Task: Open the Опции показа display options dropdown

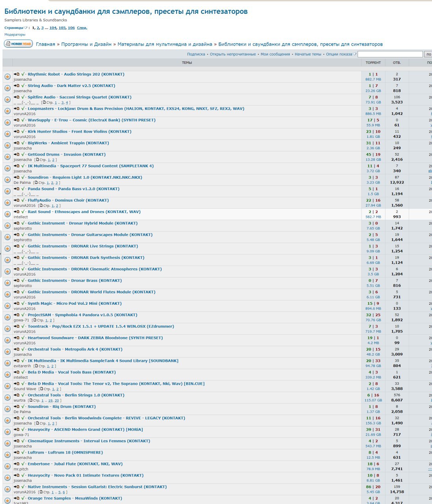Action: [341, 54]
